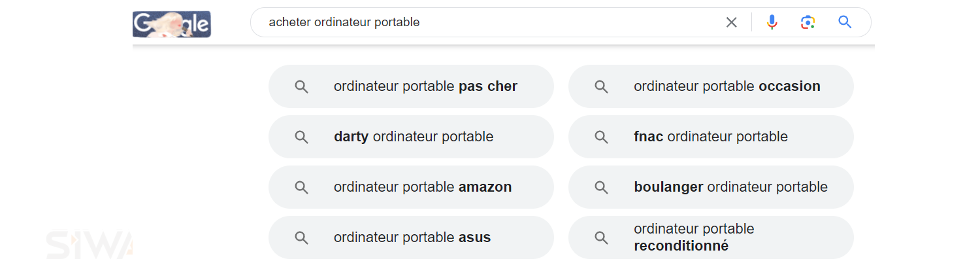Click the SIWA watermark logo

[90, 245]
